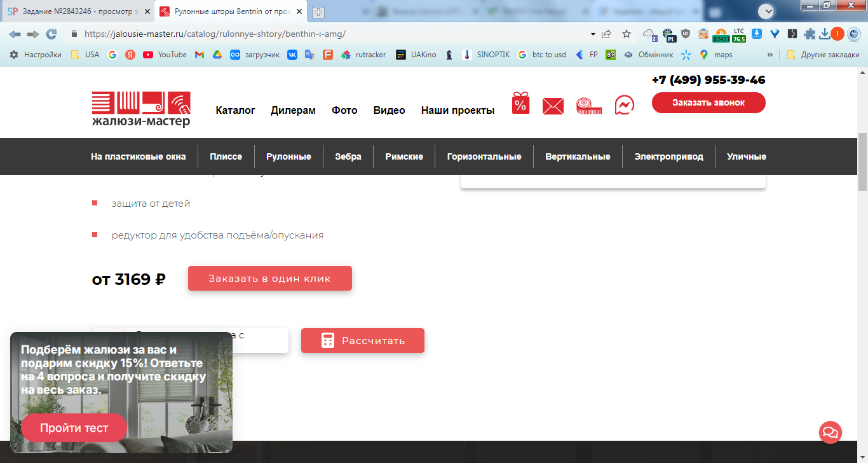This screenshot has height=463, width=868.
Task: Open the Google Translate bookmark icon
Action: pos(310,55)
